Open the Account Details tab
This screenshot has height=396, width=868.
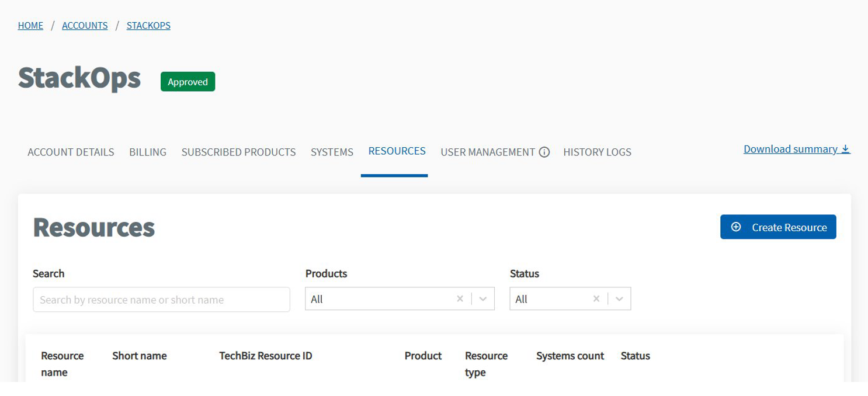click(70, 152)
